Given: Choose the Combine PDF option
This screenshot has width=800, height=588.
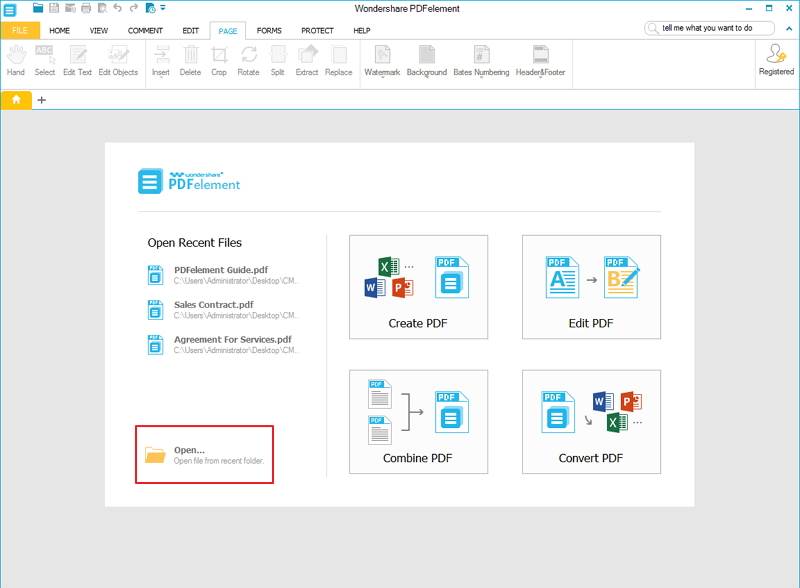Looking at the screenshot, I should coord(419,420).
